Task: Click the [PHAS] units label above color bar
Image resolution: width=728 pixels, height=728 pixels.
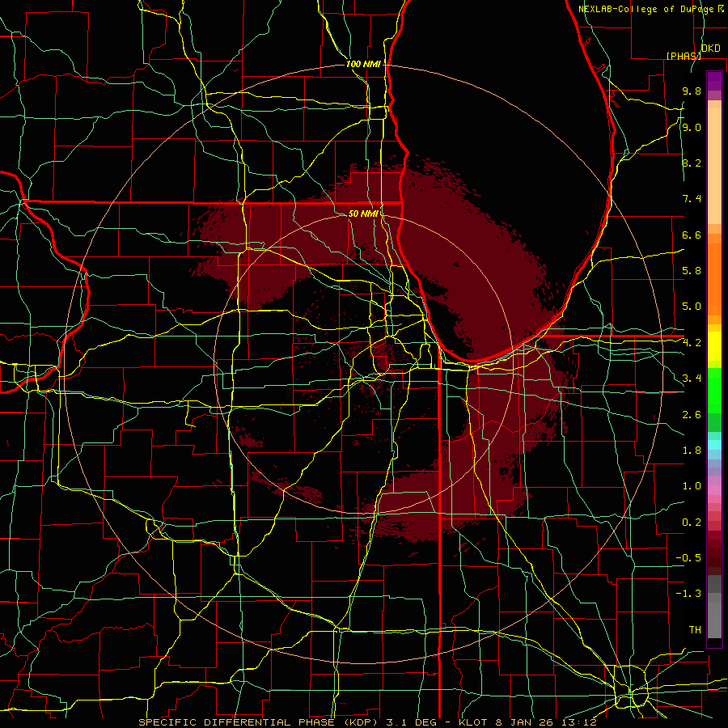Action: click(684, 56)
